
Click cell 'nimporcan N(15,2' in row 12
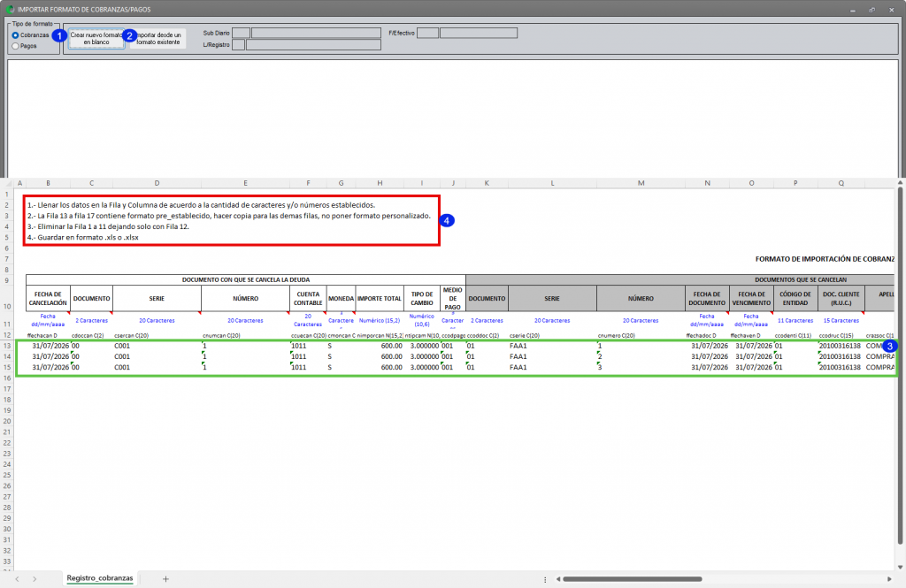point(380,335)
